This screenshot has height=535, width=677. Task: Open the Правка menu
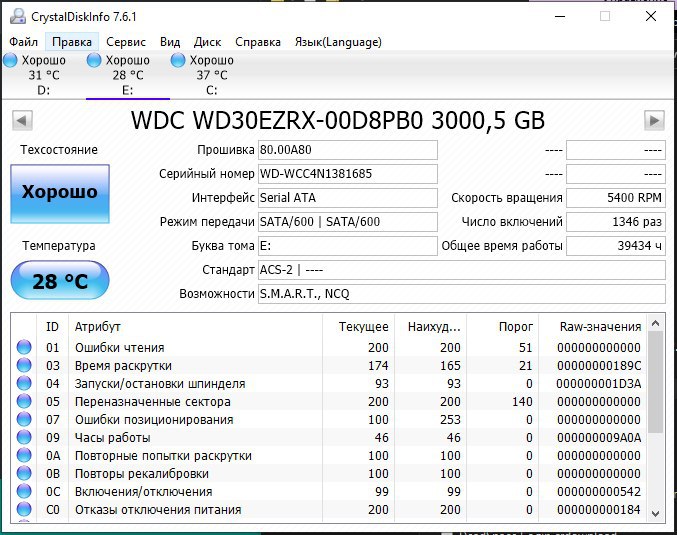(72, 42)
